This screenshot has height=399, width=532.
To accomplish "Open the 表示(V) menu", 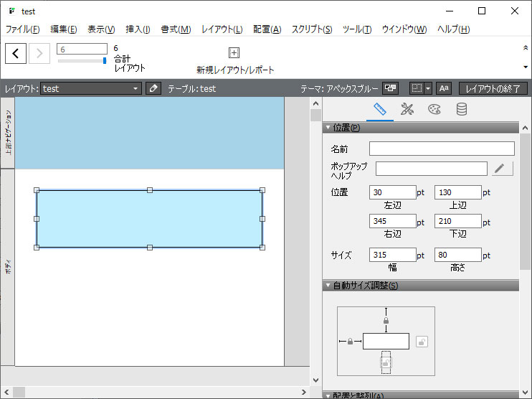I will click(x=101, y=29).
